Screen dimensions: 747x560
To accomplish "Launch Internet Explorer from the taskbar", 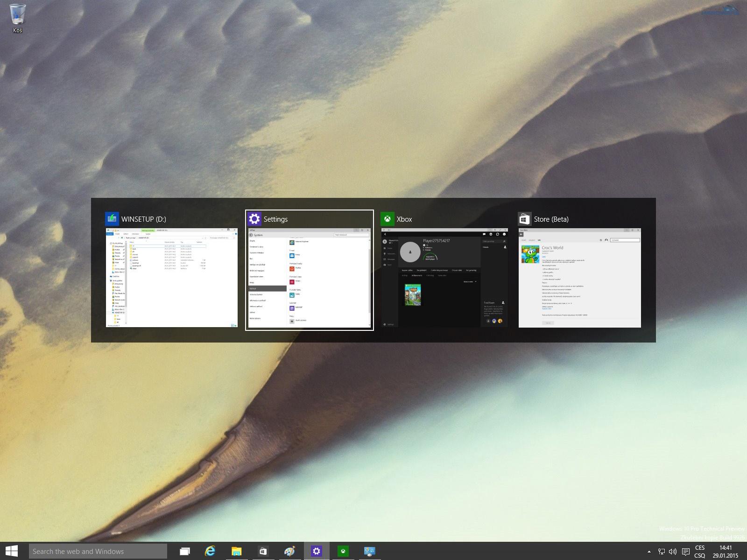I will point(210,551).
